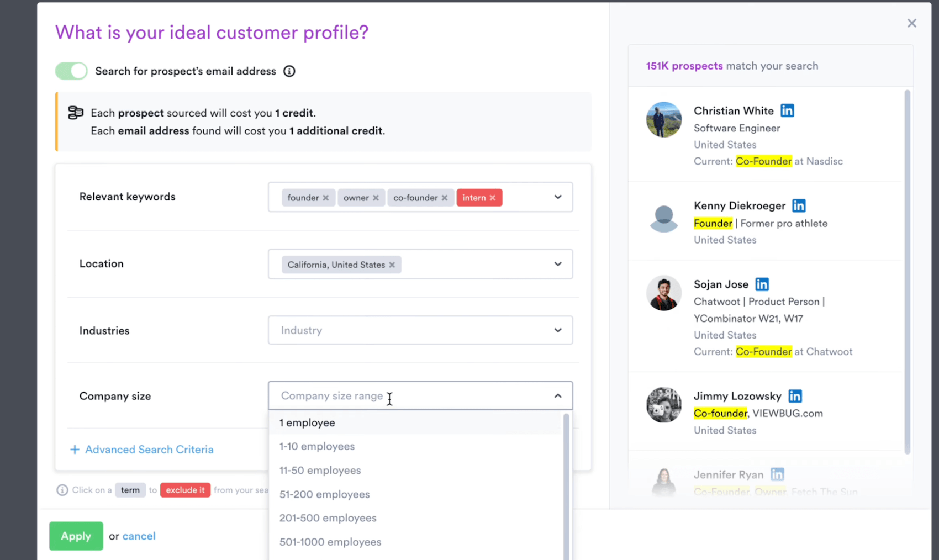Click Sojan Jose's profile photo
939x560 pixels.
(664, 293)
